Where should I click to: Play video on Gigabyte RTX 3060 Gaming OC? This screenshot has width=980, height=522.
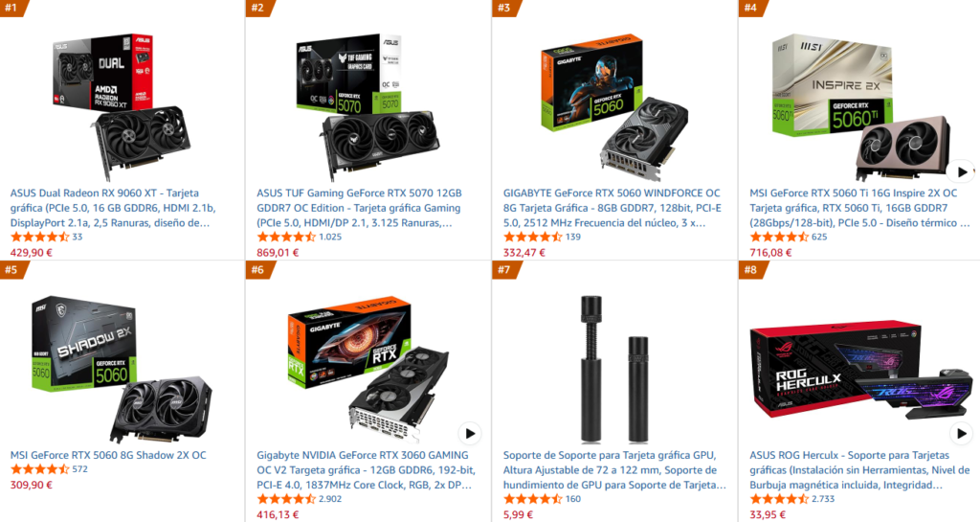469,433
